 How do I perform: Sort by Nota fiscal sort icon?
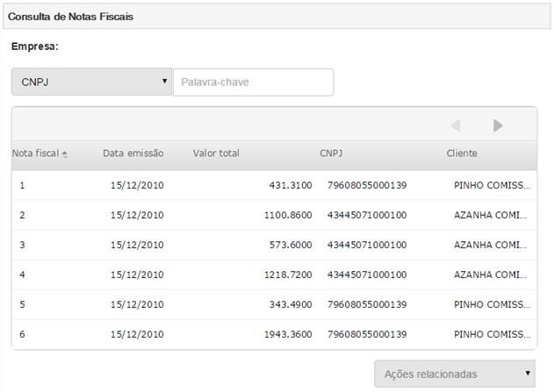pos(65,154)
